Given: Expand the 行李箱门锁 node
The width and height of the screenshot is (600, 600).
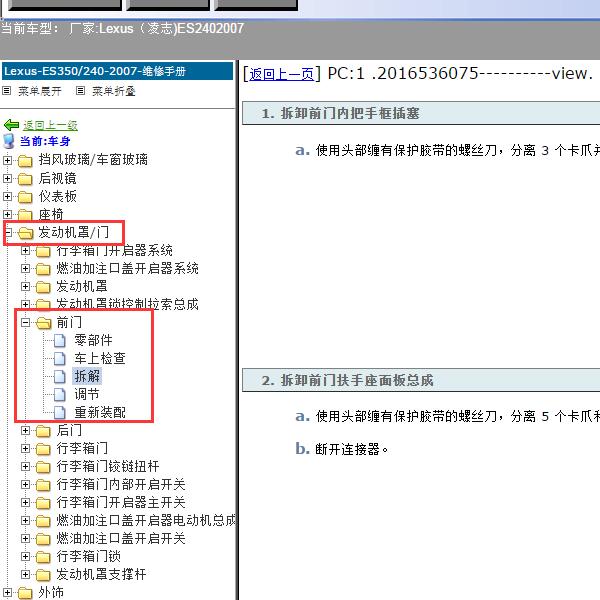Looking at the screenshot, I should [25, 556].
